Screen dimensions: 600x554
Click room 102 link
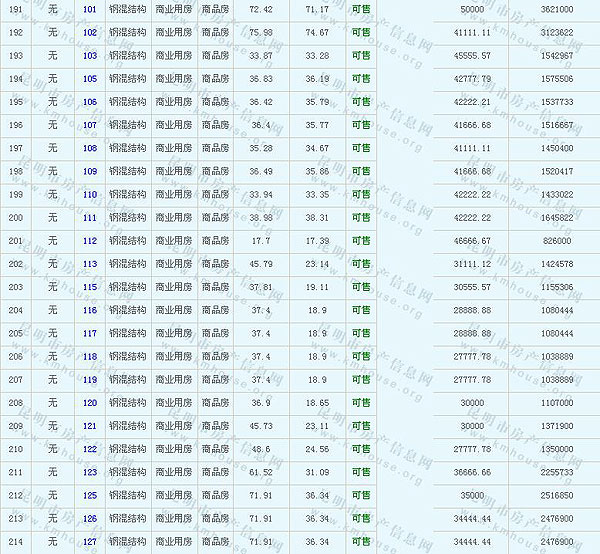(90, 32)
